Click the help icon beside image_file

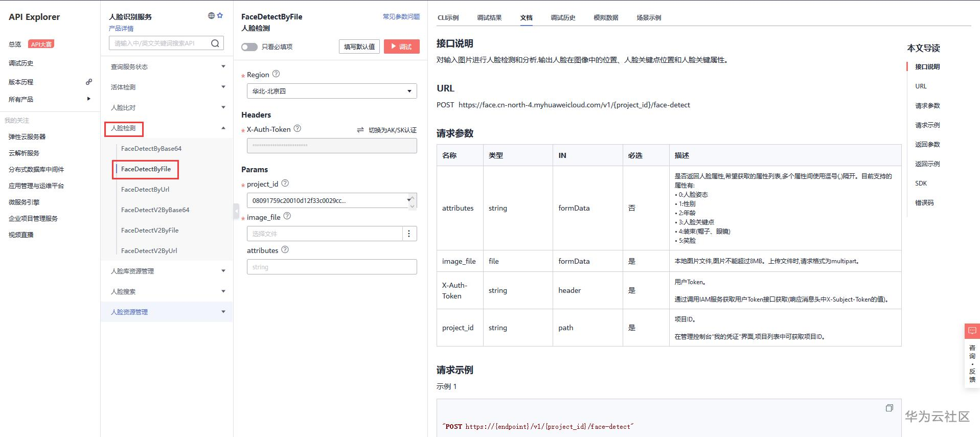point(287,217)
